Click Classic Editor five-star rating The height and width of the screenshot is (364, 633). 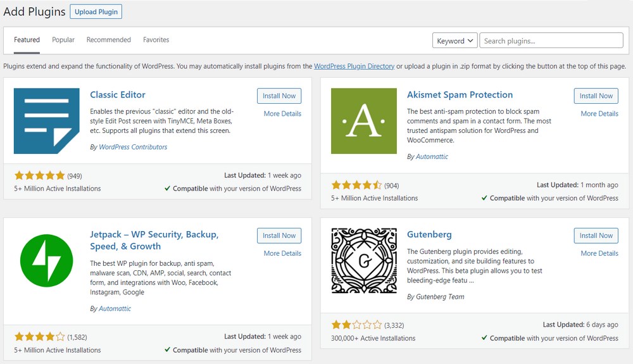[x=39, y=175]
